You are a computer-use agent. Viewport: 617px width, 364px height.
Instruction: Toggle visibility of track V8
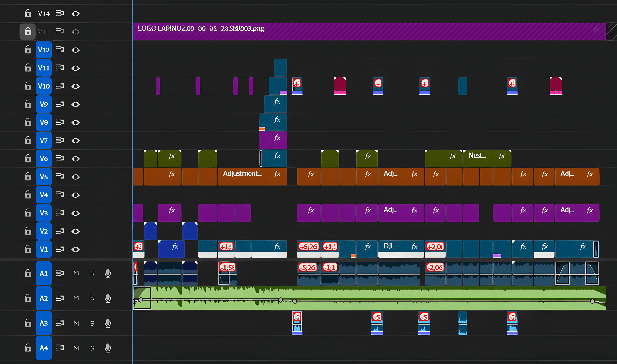pyautogui.click(x=76, y=123)
